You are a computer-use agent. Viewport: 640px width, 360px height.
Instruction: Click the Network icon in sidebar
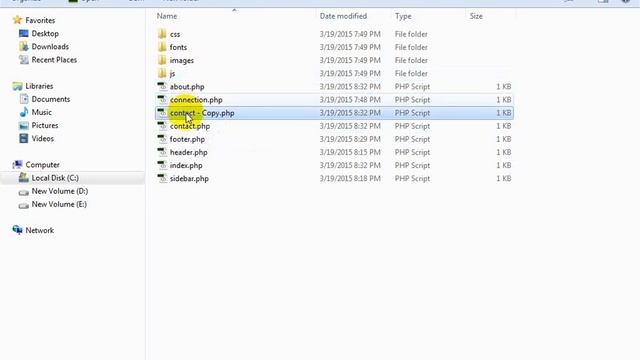(x=17, y=230)
